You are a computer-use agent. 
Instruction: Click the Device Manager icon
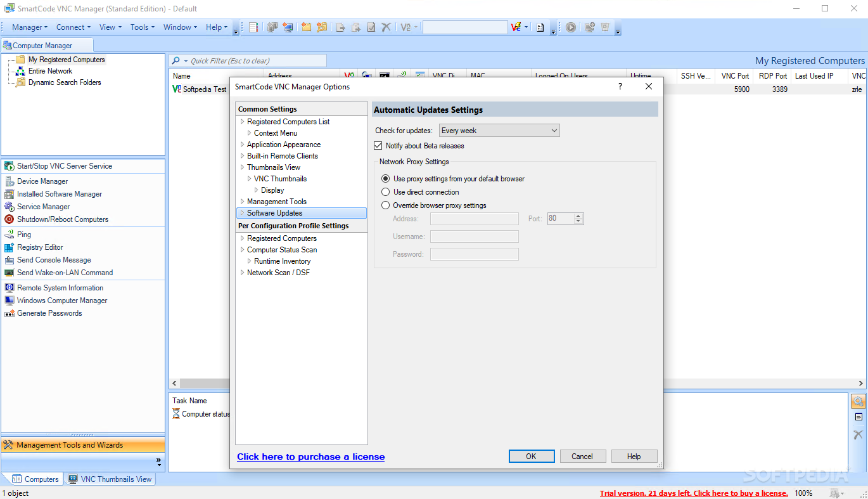click(10, 181)
